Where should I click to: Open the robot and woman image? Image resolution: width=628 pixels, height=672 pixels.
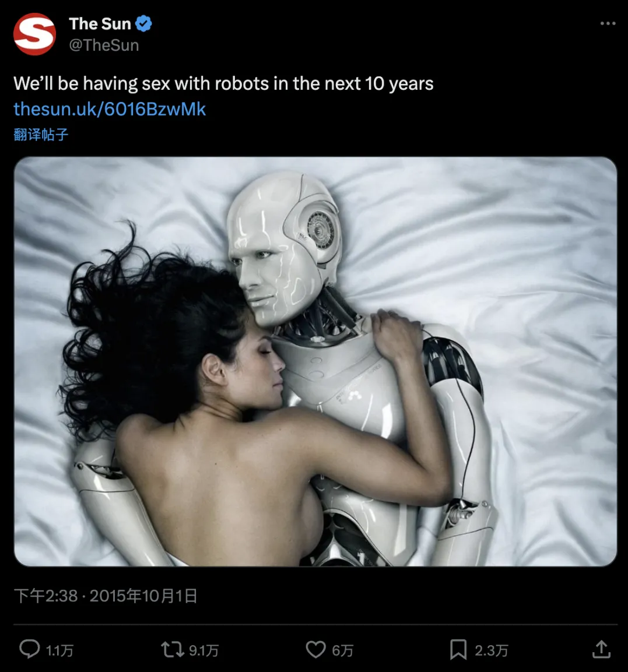(x=315, y=362)
